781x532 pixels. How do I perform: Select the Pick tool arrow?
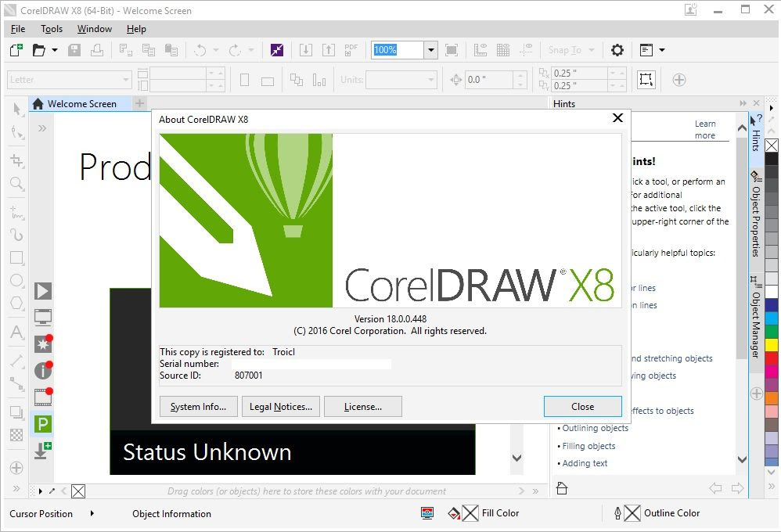(x=17, y=109)
